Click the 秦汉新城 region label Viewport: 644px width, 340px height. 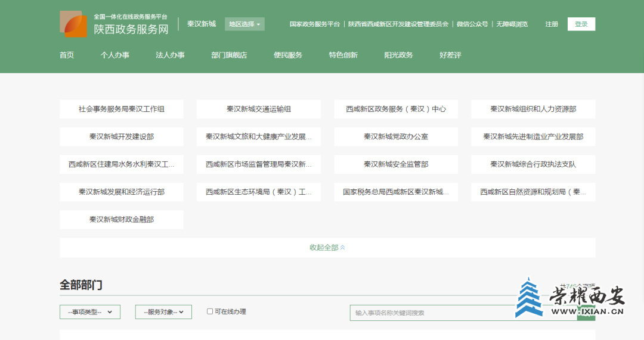coord(202,24)
